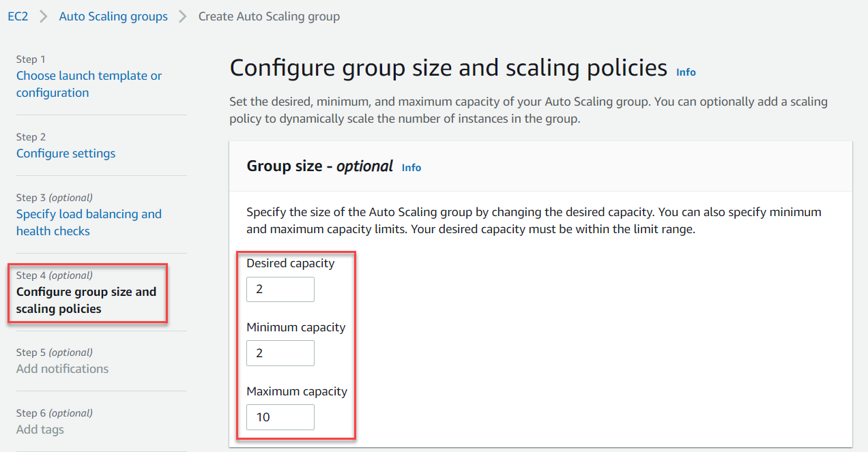The image size is (868, 452).
Task: Focus the Desired capacity input field
Action: click(280, 289)
